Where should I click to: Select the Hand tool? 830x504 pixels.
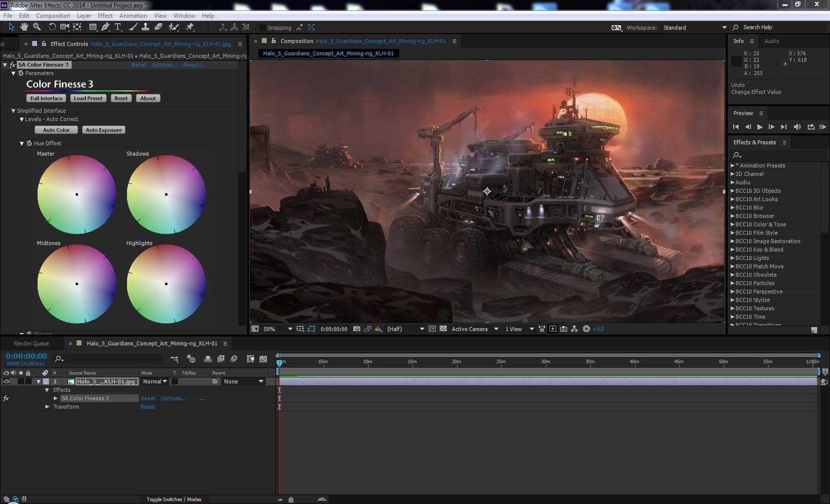point(24,27)
